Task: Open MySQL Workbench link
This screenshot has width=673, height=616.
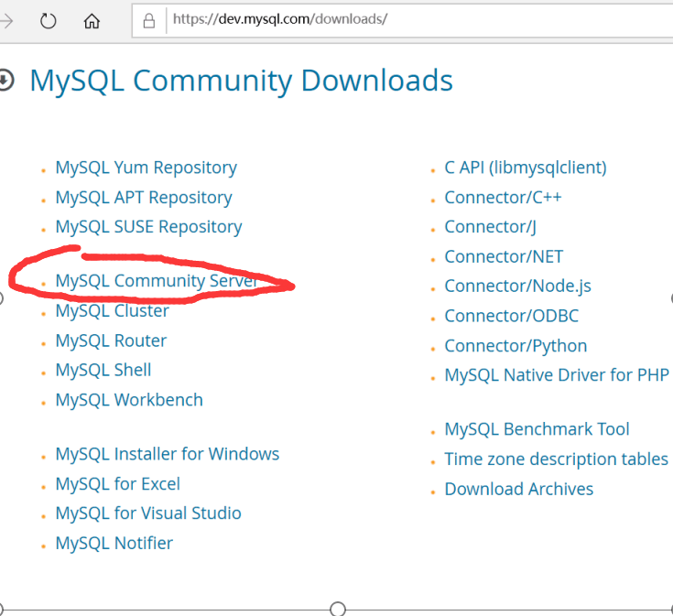Action: [x=129, y=400]
